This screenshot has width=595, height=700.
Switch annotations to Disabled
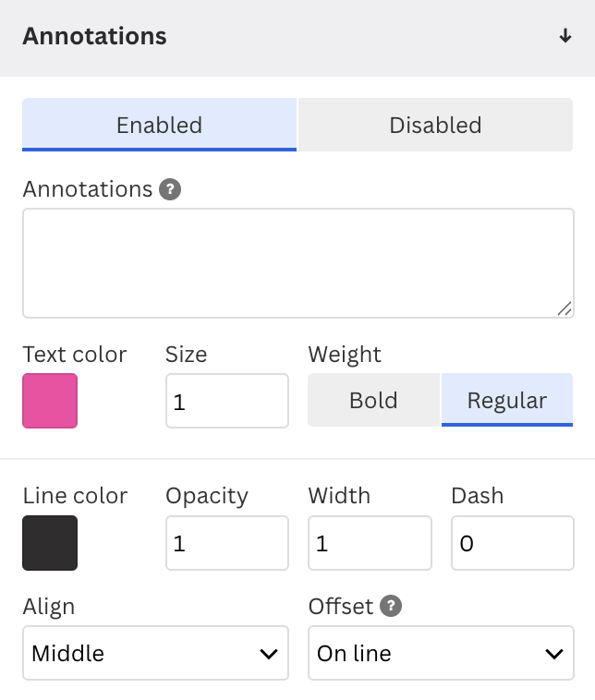coord(435,125)
